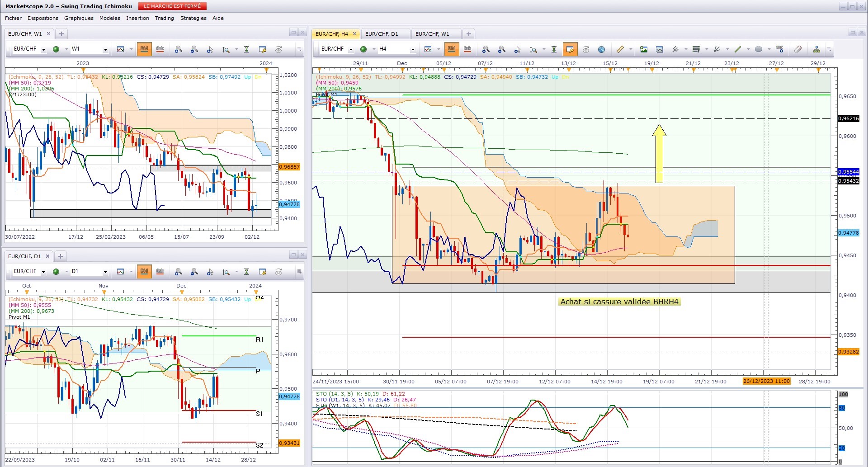868x467 pixels.
Task: Select the fan lines drawing tool
Action: (717, 49)
